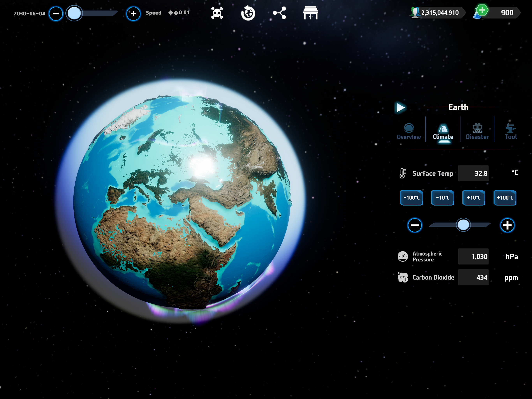Click the Surface Temp label
The image size is (532, 399).
tap(433, 174)
